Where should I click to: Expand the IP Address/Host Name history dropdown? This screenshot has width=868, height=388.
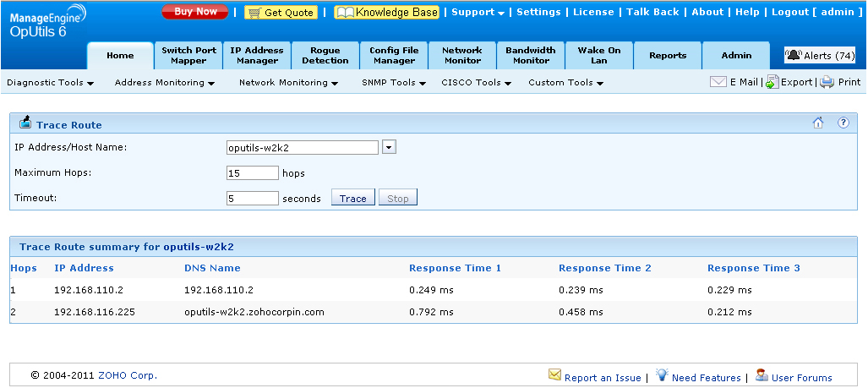tap(389, 147)
